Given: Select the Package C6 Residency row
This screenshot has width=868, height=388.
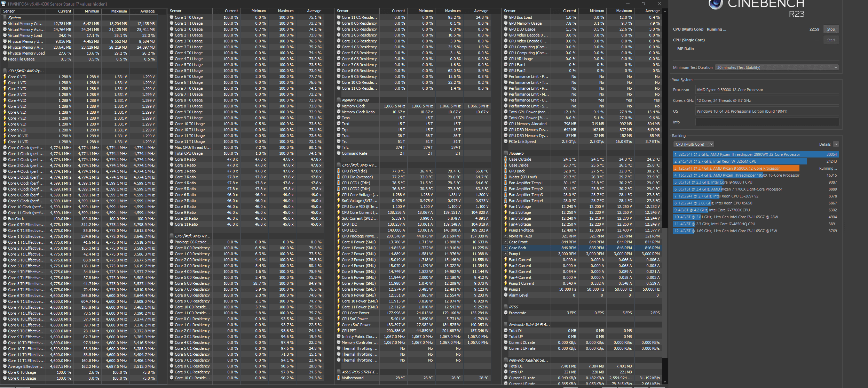Looking at the screenshot, I should coord(246,242).
